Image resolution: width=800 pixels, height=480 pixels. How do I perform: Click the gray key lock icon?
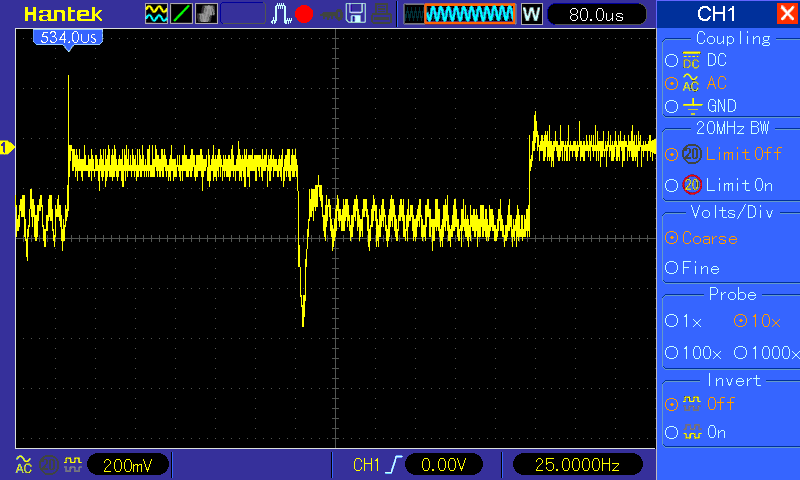coord(332,15)
